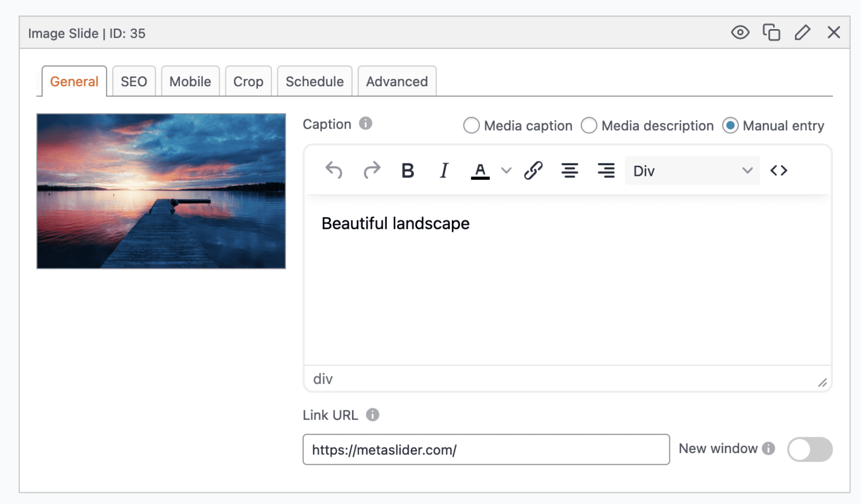
Task: Select the text color swatch button
Action: coord(480,170)
